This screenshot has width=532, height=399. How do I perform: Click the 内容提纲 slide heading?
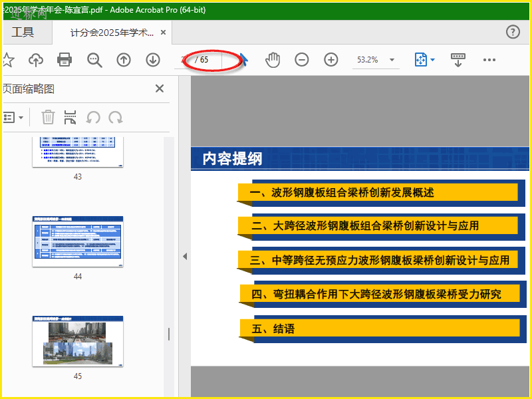pos(232,158)
